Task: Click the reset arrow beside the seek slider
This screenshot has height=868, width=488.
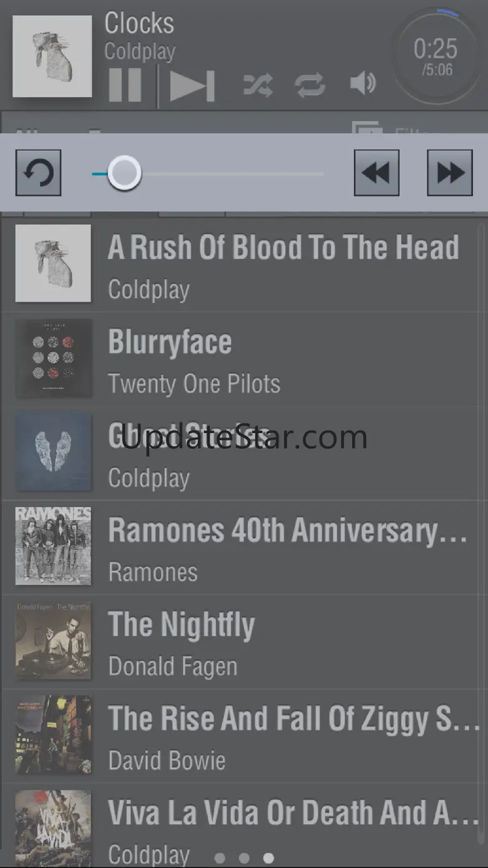Action: [38, 173]
